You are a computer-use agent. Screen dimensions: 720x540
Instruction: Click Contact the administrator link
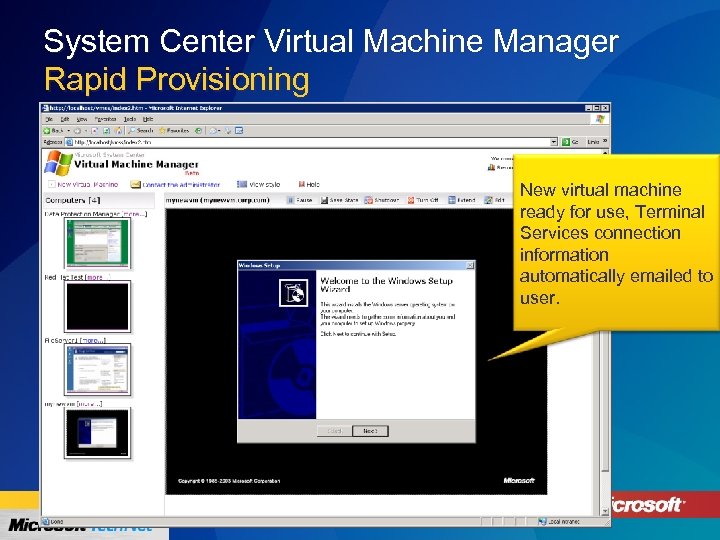pyautogui.click(x=181, y=185)
